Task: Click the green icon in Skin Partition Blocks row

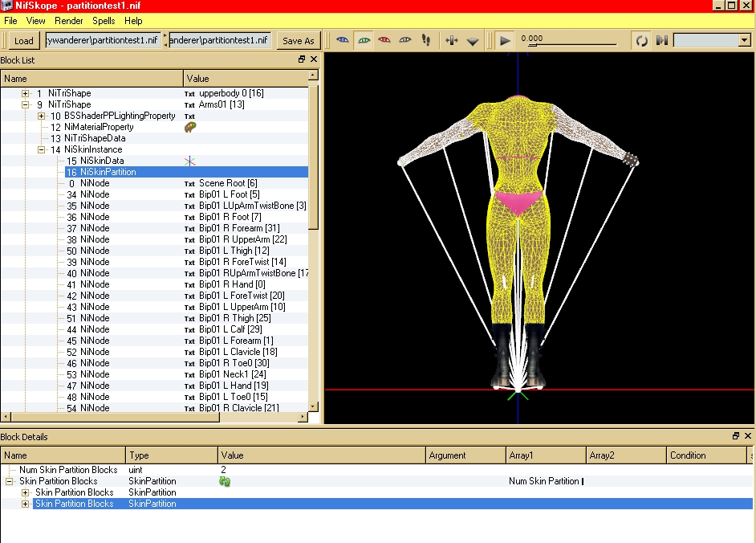Action: pos(225,481)
